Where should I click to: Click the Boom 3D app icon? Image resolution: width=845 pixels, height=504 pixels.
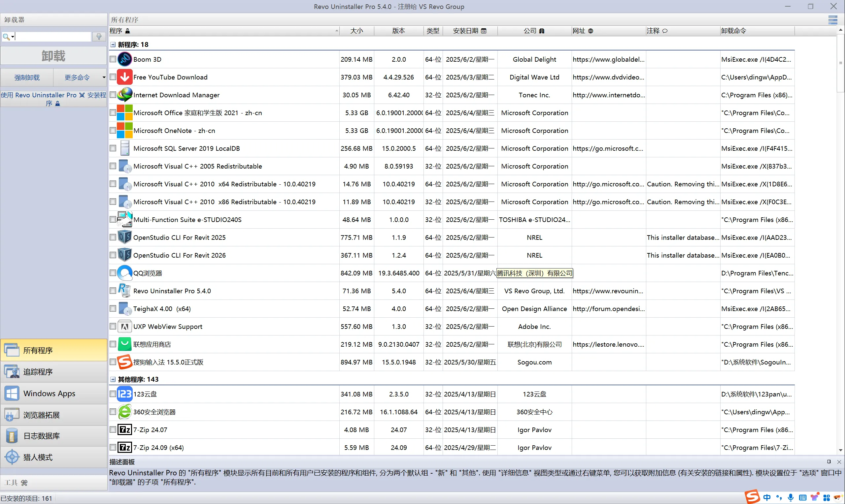click(124, 59)
